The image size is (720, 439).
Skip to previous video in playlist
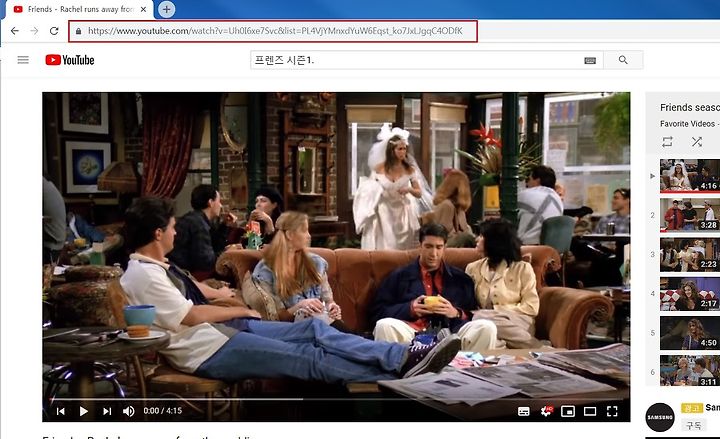(61, 411)
